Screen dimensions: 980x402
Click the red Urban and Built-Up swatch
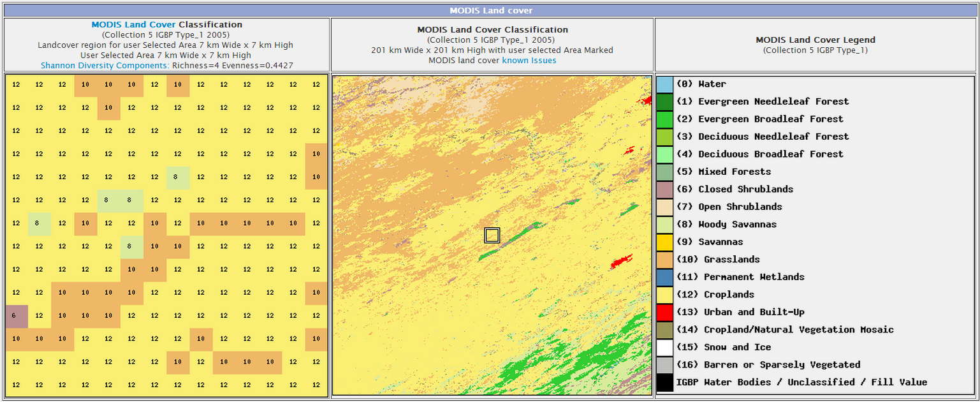665,312
